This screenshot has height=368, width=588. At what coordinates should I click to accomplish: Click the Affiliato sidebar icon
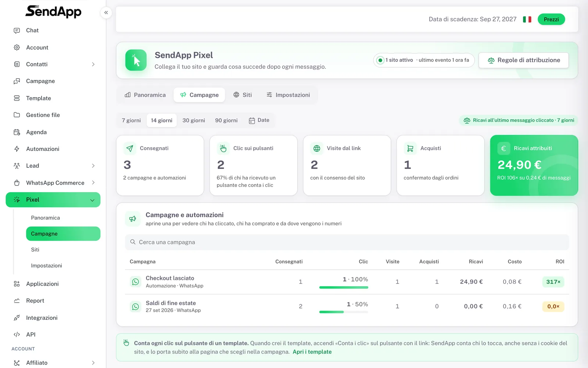coord(17,363)
